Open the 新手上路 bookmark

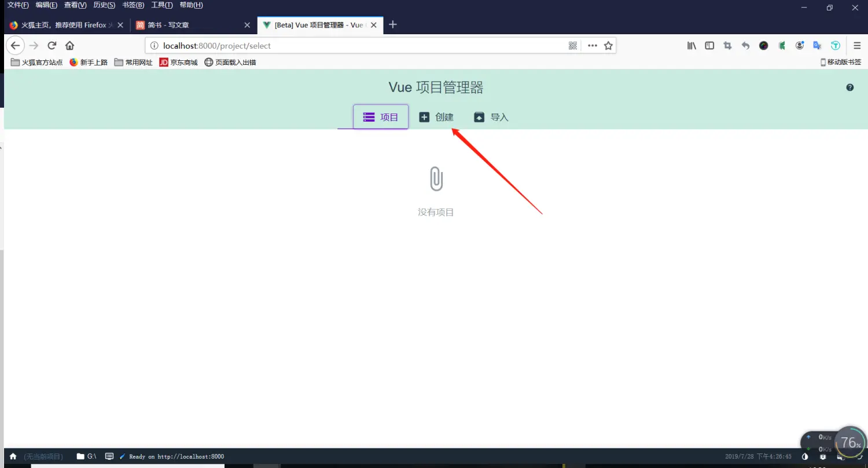coord(89,62)
